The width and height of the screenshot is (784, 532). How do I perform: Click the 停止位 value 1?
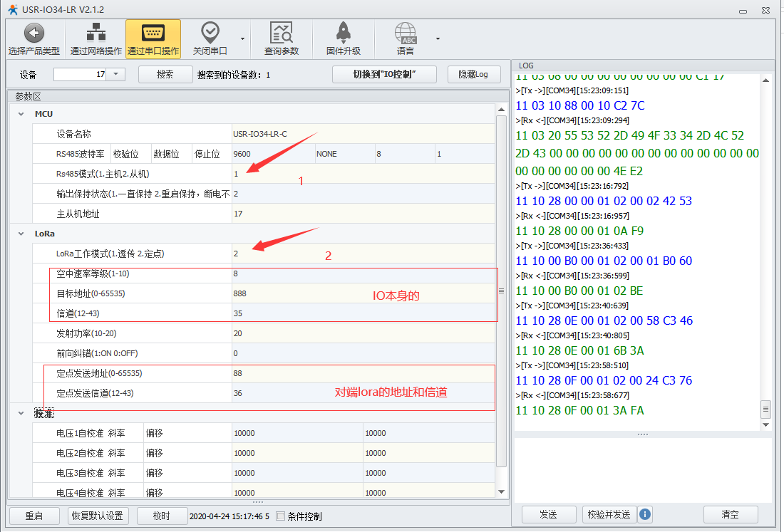[465, 154]
